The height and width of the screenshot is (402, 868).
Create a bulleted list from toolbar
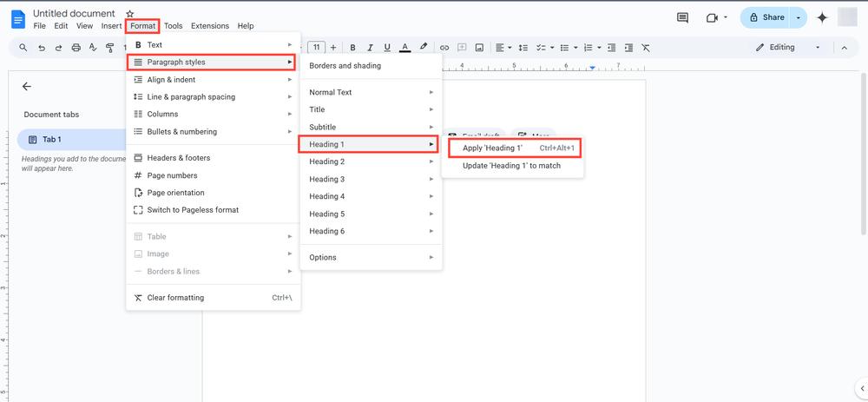click(x=564, y=48)
